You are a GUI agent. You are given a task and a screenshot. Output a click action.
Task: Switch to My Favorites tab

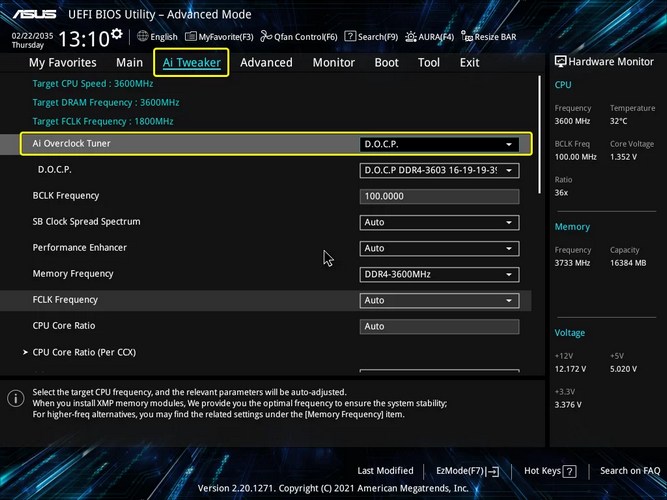pos(63,63)
